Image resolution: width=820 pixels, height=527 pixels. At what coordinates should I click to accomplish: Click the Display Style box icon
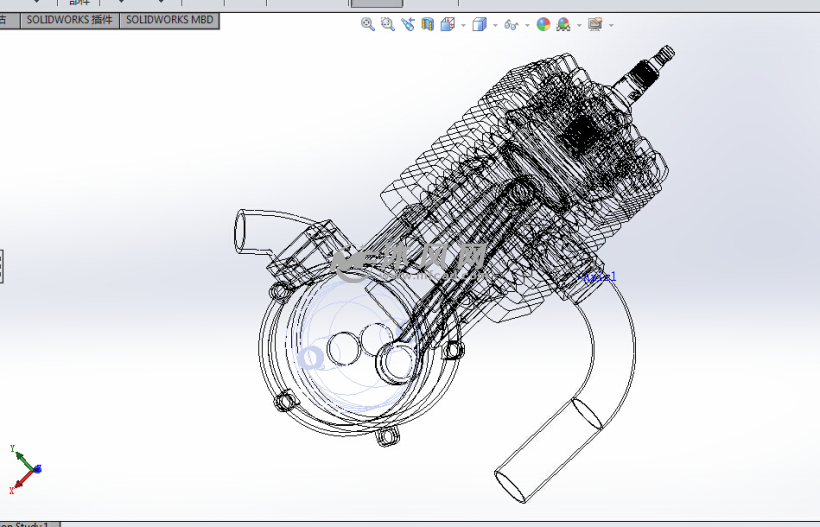click(x=479, y=25)
